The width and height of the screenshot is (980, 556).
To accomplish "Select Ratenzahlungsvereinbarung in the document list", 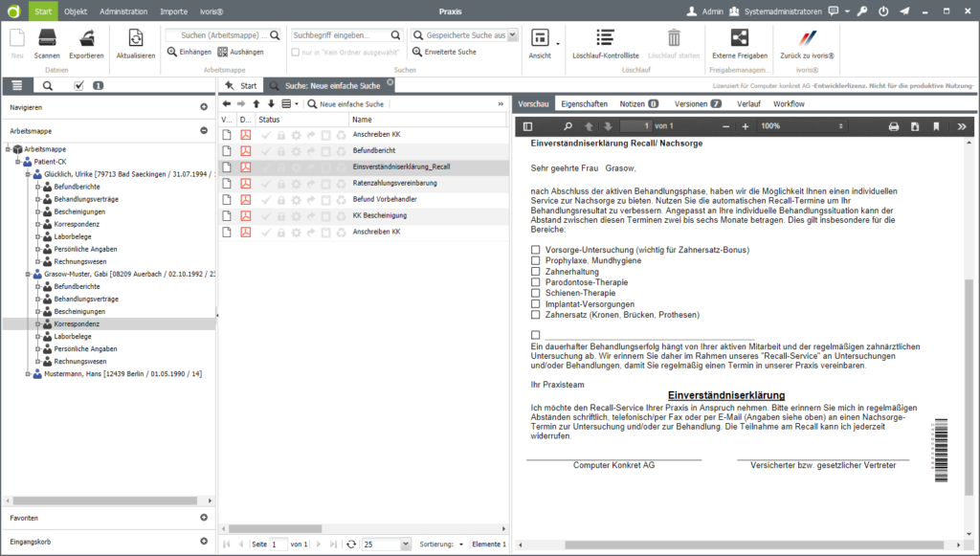I will pyautogui.click(x=394, y=183).
